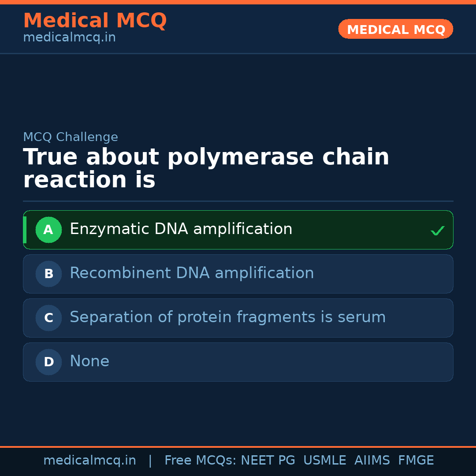Select the "None" answer option
The height and width of the screenshot is (476, 476).
coord(89,361)
